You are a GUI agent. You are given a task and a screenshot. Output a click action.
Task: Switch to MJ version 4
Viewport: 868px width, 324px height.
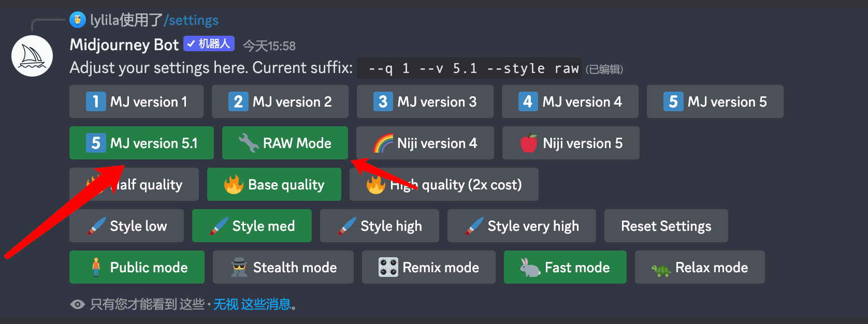click(570, 101)
